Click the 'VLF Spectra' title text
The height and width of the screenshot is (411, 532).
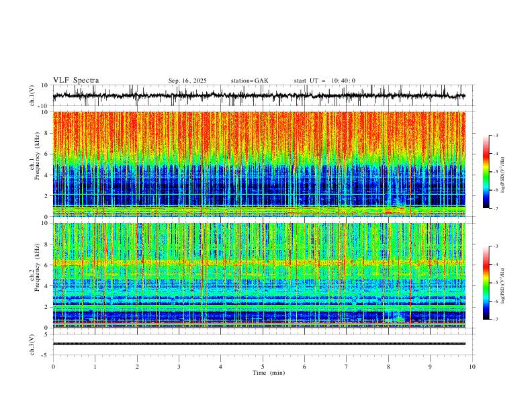[x=76, y=81]
